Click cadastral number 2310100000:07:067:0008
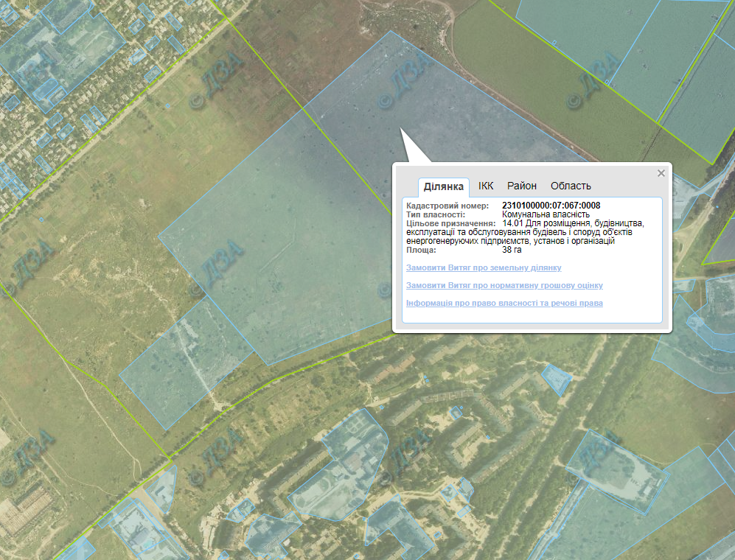This screenshot has height=560, width=735. [551, 206]
